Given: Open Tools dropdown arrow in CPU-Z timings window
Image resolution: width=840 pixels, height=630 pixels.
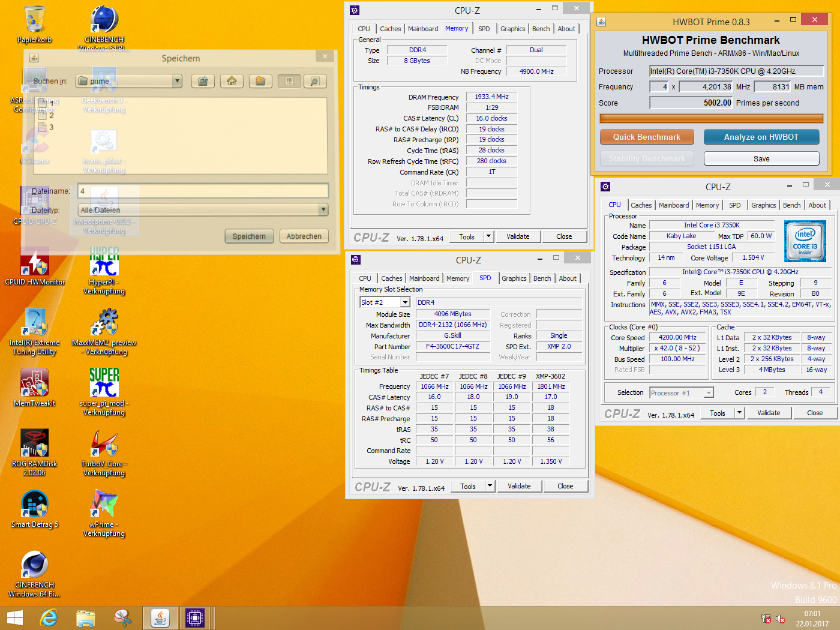Looking at the screenshot, I should click(x=489, y=236).
